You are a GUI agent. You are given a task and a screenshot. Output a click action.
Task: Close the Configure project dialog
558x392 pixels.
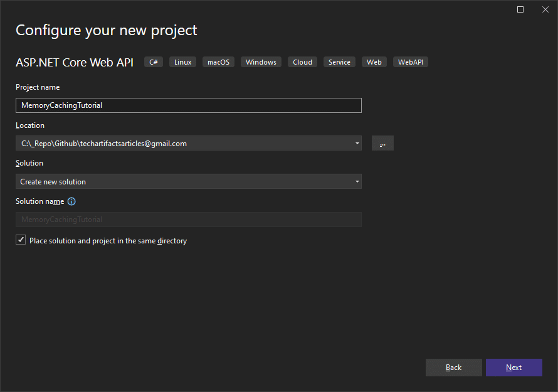[545, 9]
